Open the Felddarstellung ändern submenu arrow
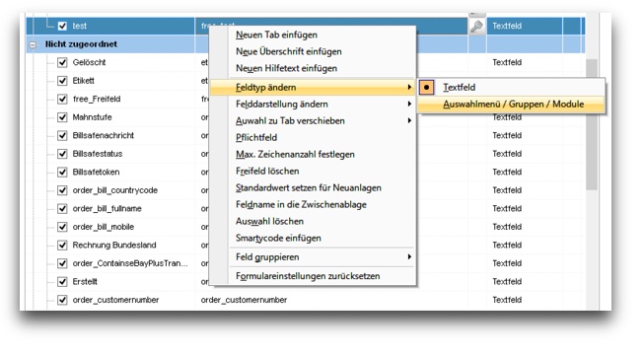 click(409, 104)
